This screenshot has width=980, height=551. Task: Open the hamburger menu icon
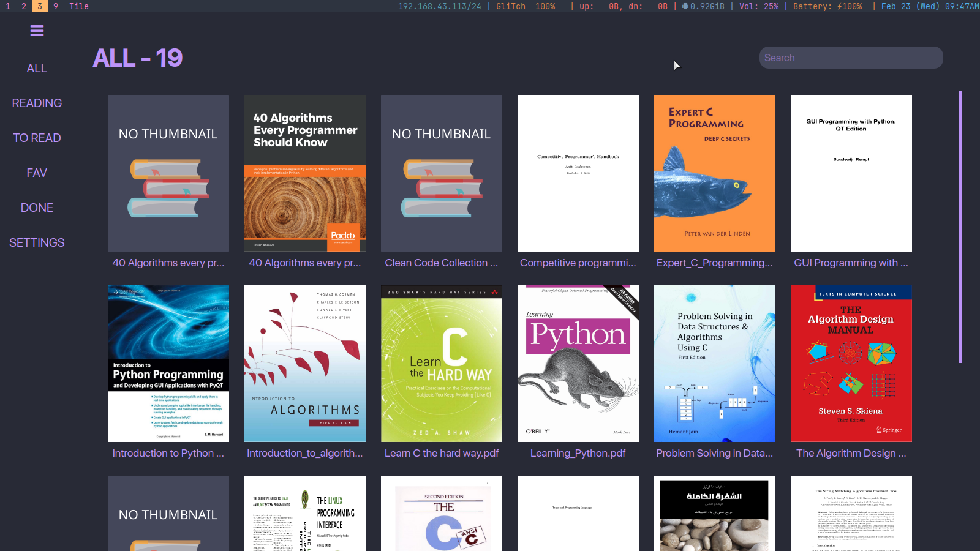37,31
